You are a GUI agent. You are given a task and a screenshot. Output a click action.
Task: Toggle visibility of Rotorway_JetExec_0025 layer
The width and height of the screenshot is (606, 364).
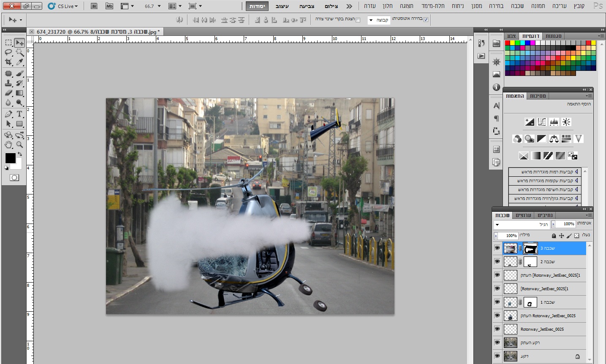[x=497, y=329]
